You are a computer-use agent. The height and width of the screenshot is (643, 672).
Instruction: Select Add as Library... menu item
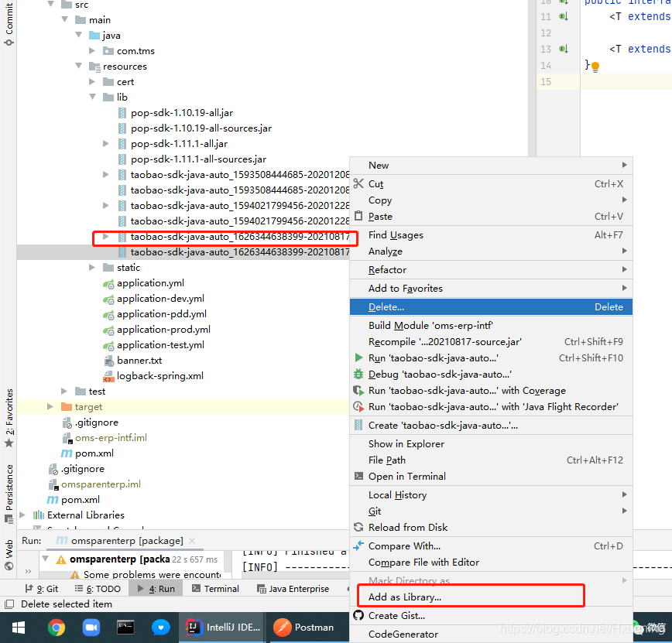coord(491,597)
